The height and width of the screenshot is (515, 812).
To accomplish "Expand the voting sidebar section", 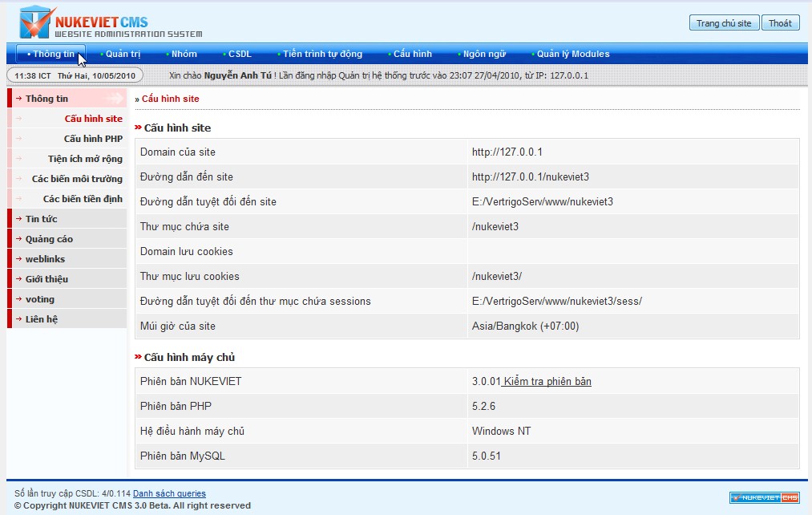I will 67,299.
